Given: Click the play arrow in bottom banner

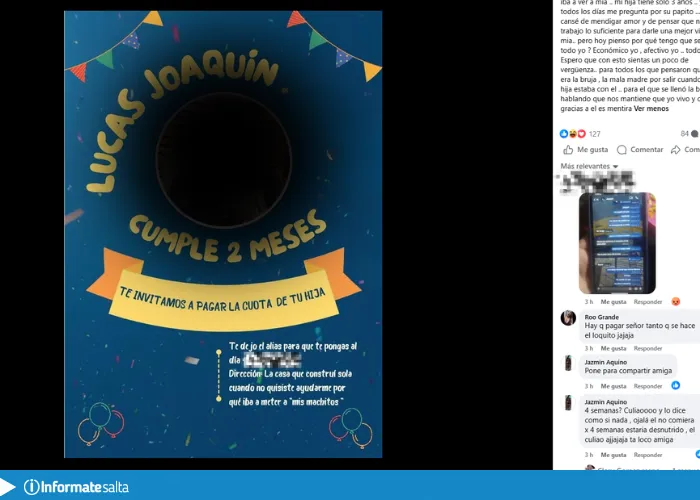Looking at the screenshot, I should (x=7, y=487).
